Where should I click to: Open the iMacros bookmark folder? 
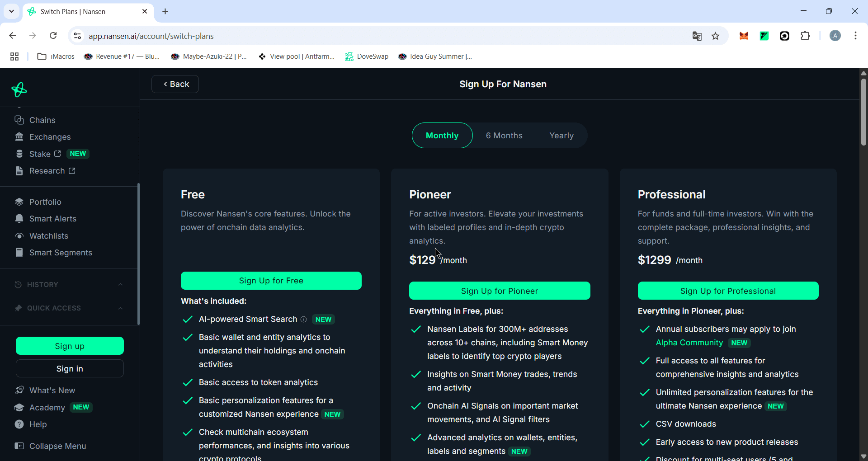point(56,56)
